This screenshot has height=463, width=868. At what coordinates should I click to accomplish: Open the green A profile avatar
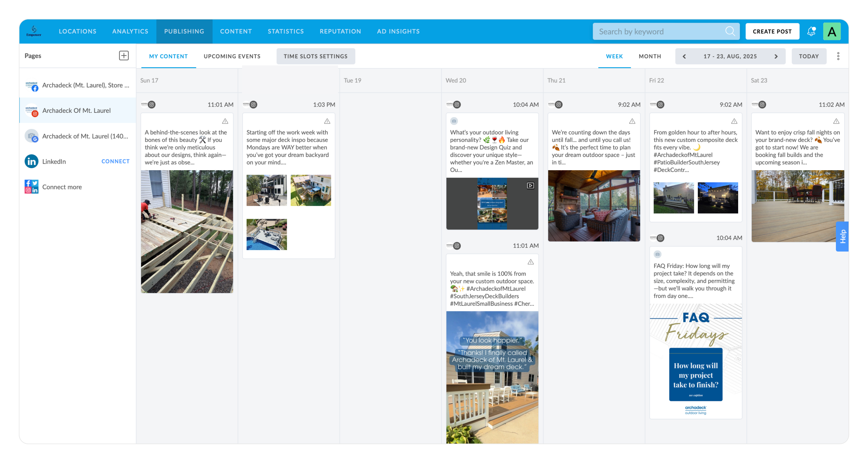[x=831, y=31]
